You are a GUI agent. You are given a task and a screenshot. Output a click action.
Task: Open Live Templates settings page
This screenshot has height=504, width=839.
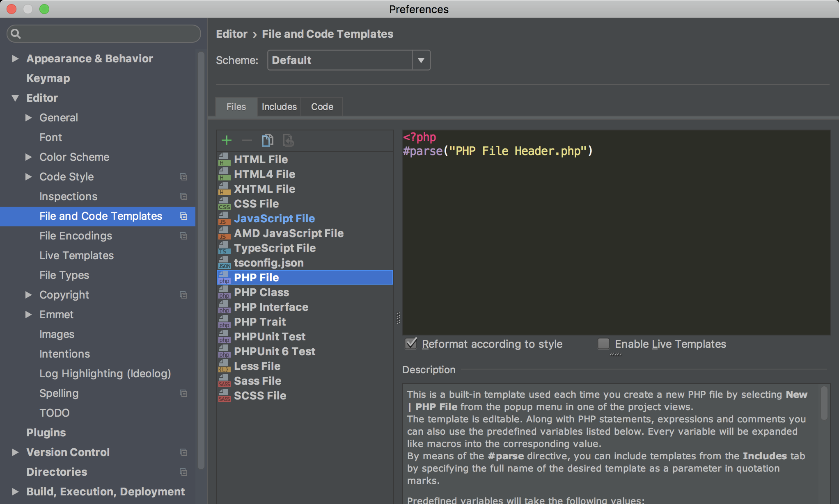click(76, 255)
